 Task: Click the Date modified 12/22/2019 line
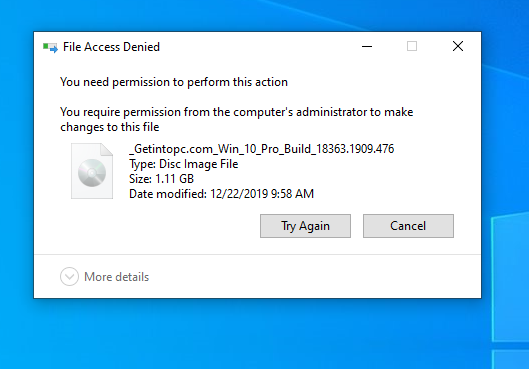coord(222,194)
